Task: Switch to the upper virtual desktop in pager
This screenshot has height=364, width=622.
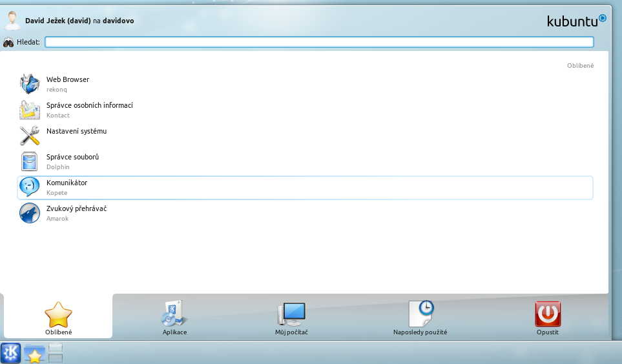Action: [56, 348]
